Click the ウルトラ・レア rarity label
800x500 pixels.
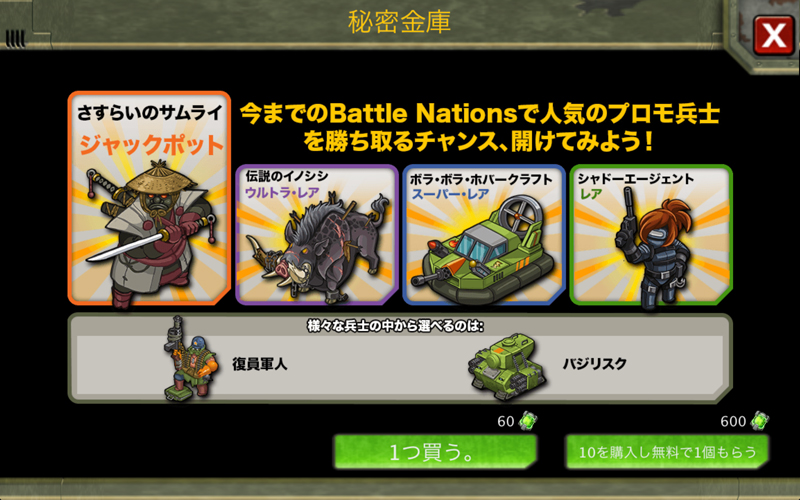pyautogui.click(x=282, y=193)
